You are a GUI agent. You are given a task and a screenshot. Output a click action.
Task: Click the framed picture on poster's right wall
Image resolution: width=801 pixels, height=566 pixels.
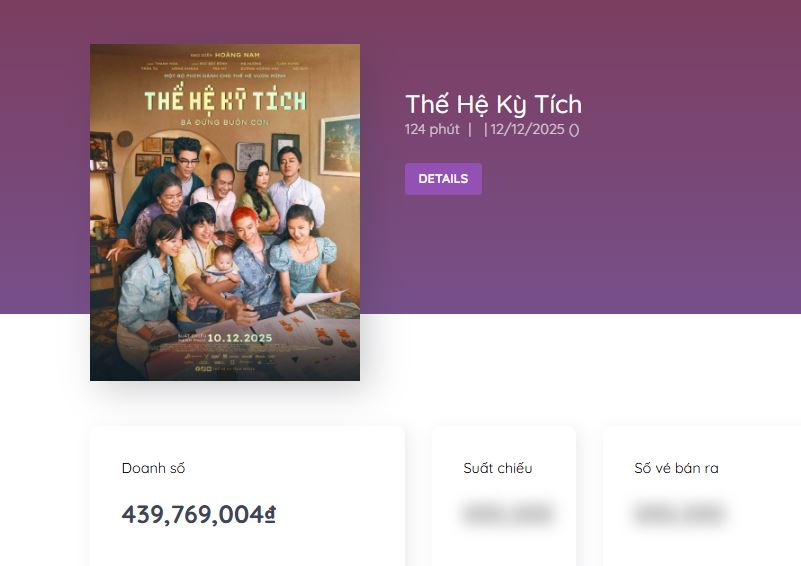click(x=340, y=144)
